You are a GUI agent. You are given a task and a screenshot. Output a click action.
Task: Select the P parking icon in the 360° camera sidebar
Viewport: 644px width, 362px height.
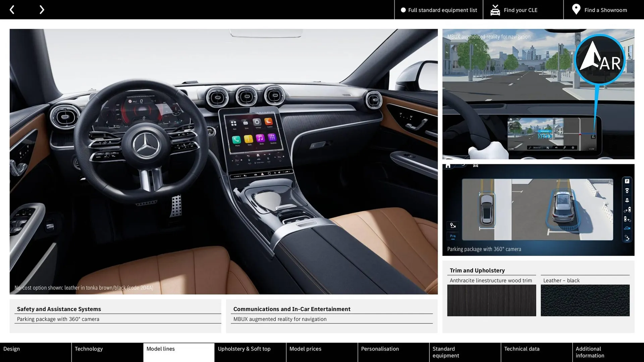pyautogui.click(x=627, y=181)
